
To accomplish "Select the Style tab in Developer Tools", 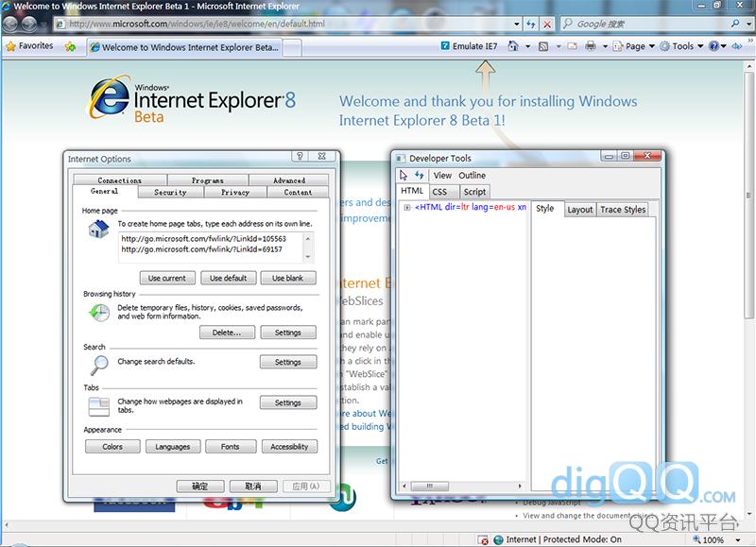I will [x=545, y=209].
